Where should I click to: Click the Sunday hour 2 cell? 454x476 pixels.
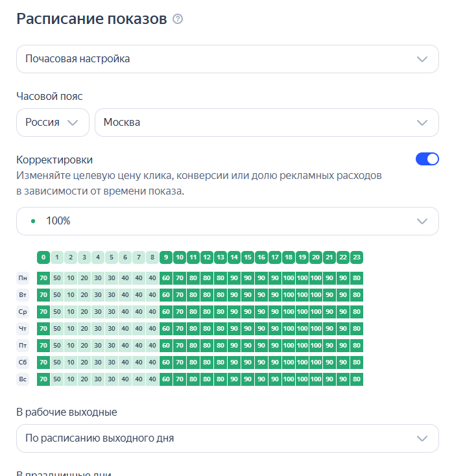[x=71, y=379]
